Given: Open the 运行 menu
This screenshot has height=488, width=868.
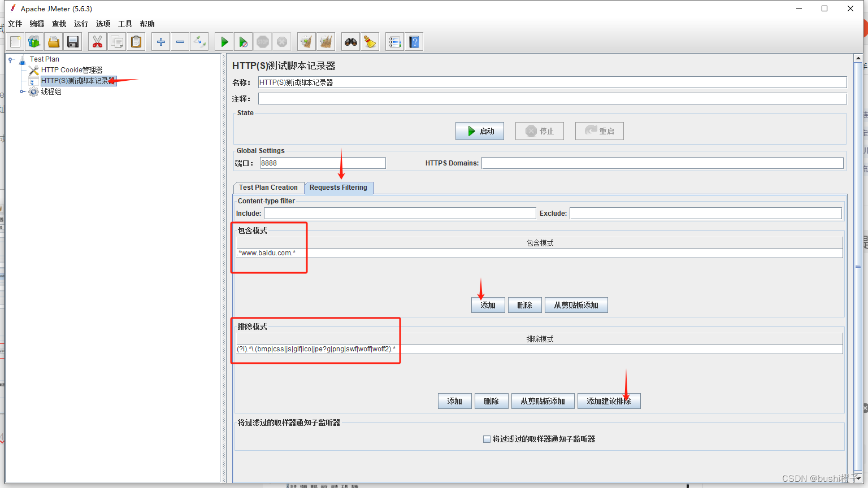Looking at the screenshot, I should point(81,24).
